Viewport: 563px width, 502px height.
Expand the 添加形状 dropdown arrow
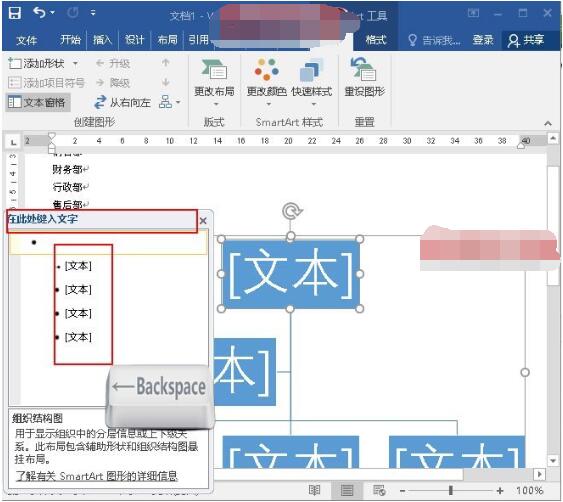pyautogui.click(x=75, y=64)
